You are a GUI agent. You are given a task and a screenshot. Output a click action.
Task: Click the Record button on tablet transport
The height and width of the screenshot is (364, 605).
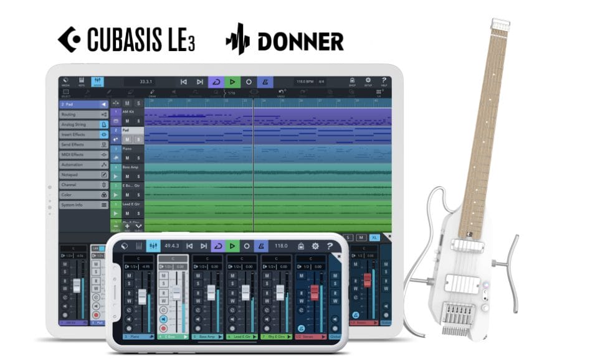[x=249, y=82]
